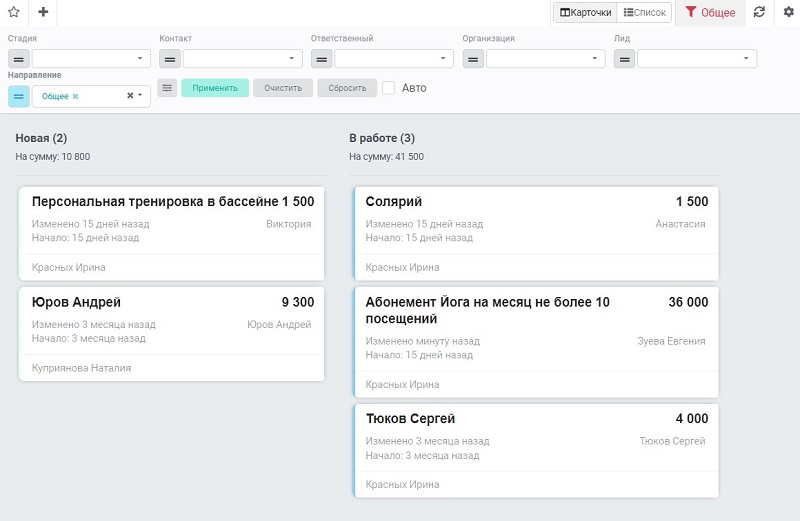The image size is (800, 521).
Task: Toggle equals operator for Направление
Action: pyautogui.click(x=19, y=96)
